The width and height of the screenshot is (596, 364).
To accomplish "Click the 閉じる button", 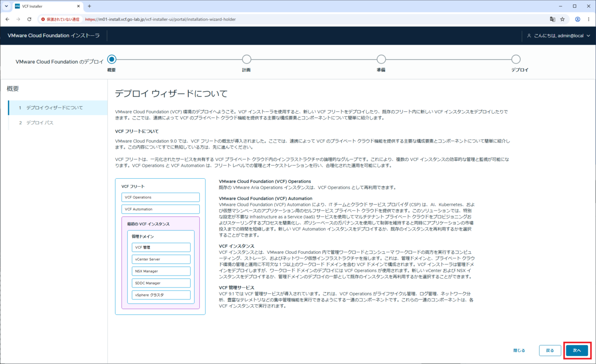I will 519,351.
